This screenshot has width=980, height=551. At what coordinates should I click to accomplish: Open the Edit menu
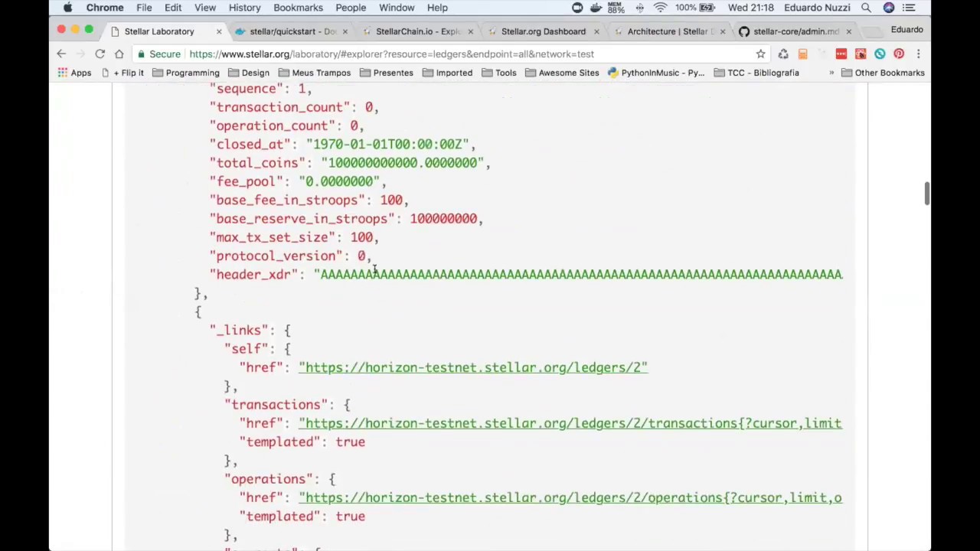173,8
